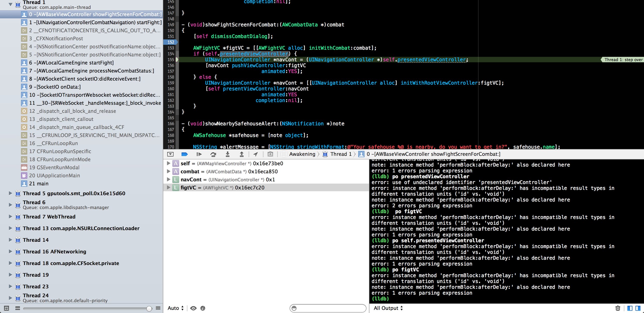This screenshot has height=313, width=644.
Task: Expand the figtVC variable disclosure triangle
Action: [x=169, y=187]
